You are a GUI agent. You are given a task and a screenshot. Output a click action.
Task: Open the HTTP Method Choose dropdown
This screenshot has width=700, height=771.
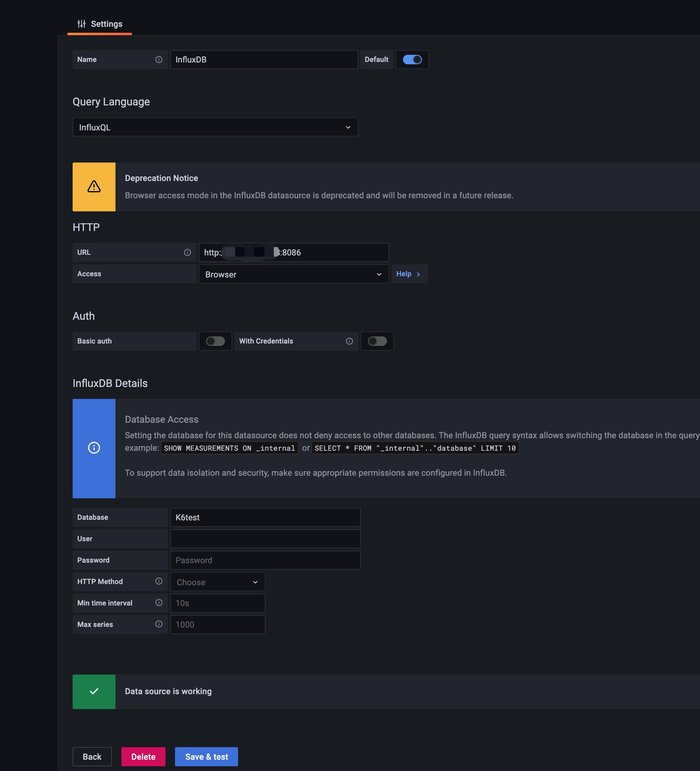tap(218, 582)
